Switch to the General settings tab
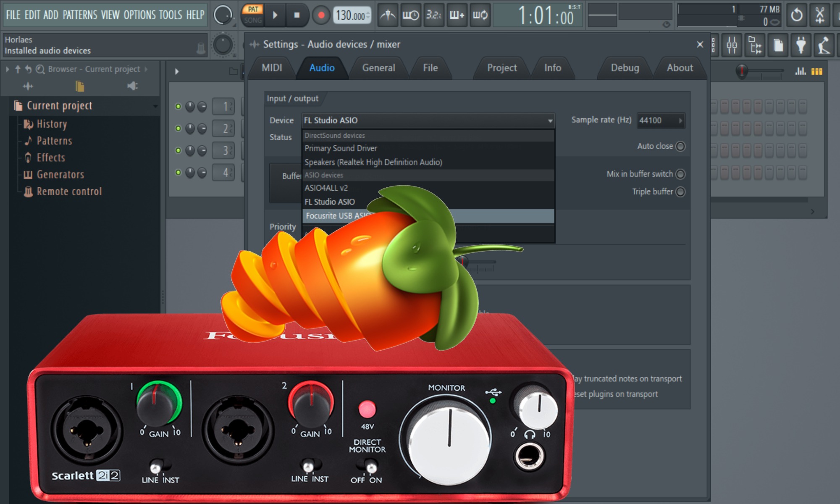840x504 pixels. click(378, 68)
